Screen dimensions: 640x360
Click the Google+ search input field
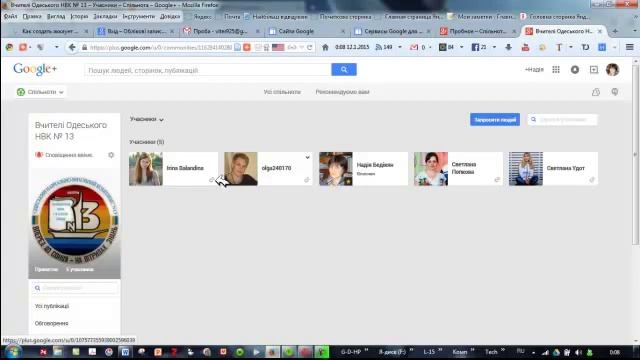click(208, 70)
